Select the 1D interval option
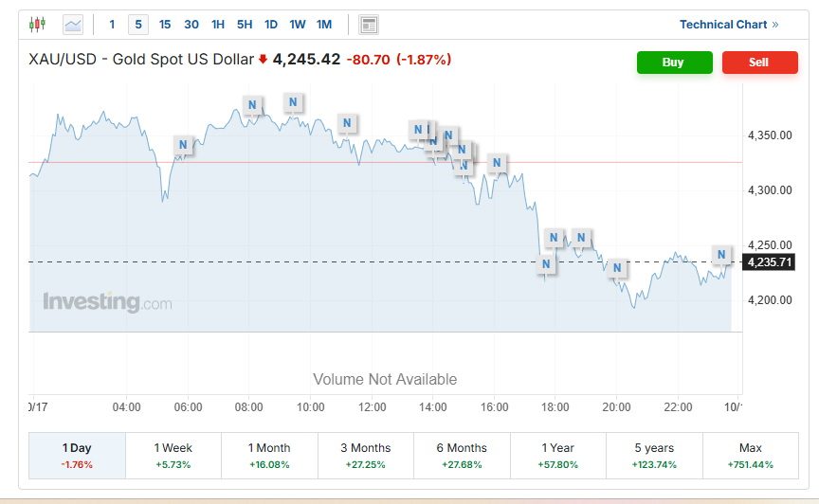This screenshot has width=819, height=504. tap(271, 25)
